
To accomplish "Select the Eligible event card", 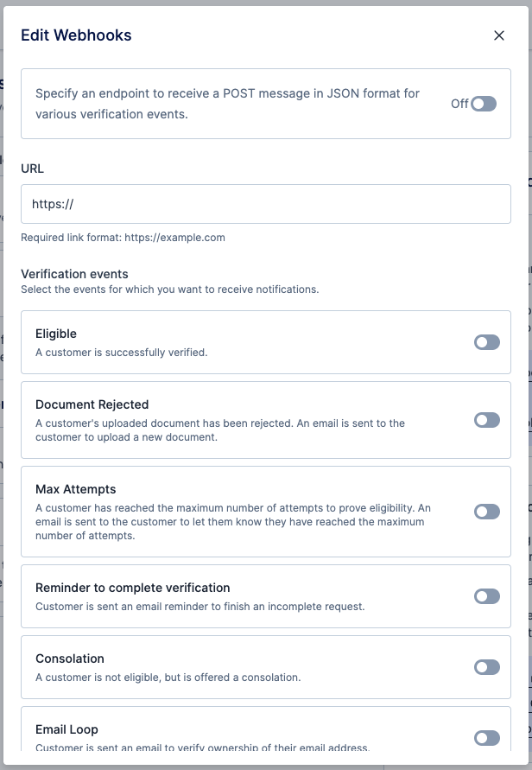I will click(x=216, y=342).
